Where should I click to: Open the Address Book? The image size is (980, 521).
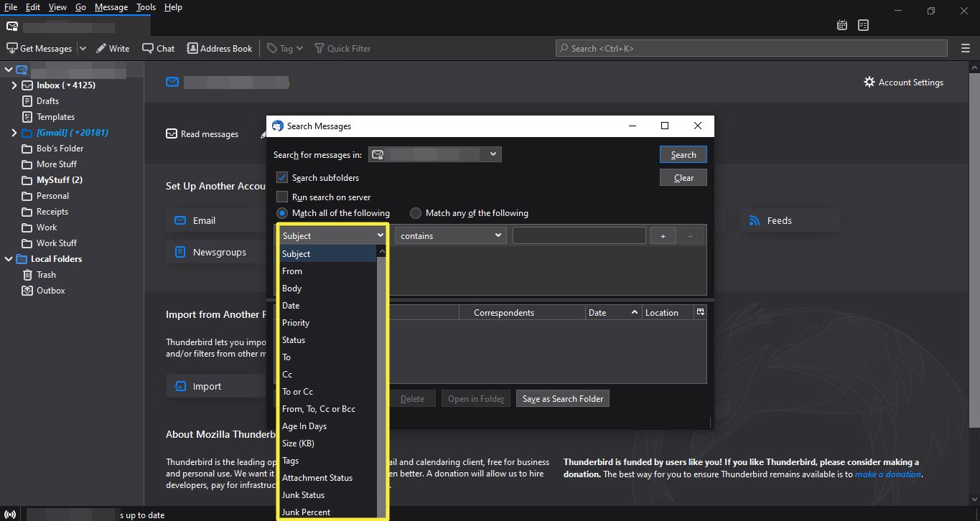point(220,48)
